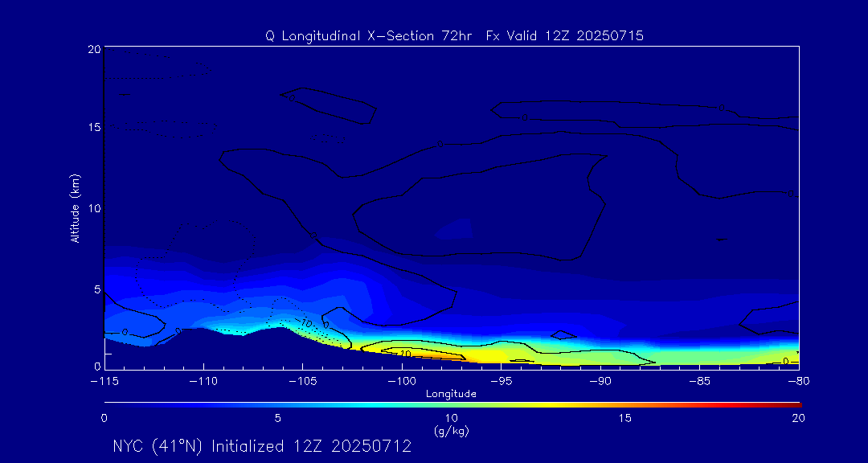This screenshot has width=868, height=463.
Task: Select the color scale tick label 5
Action: (277, 418)
